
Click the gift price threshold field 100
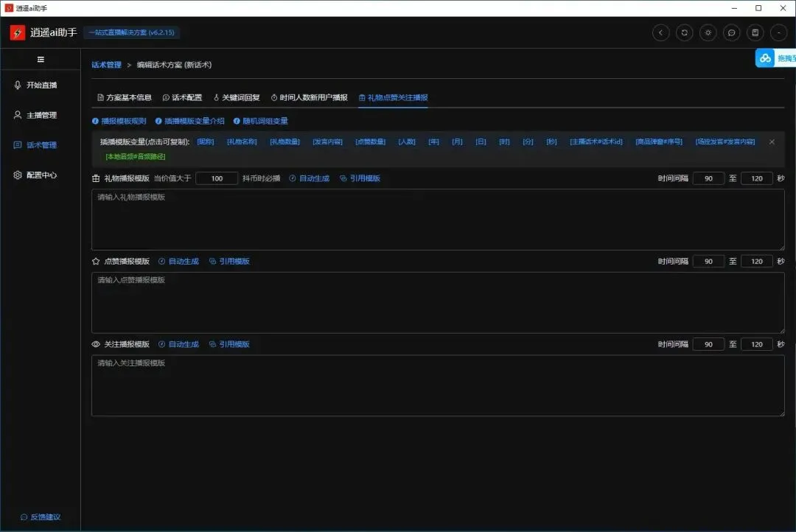217,178
